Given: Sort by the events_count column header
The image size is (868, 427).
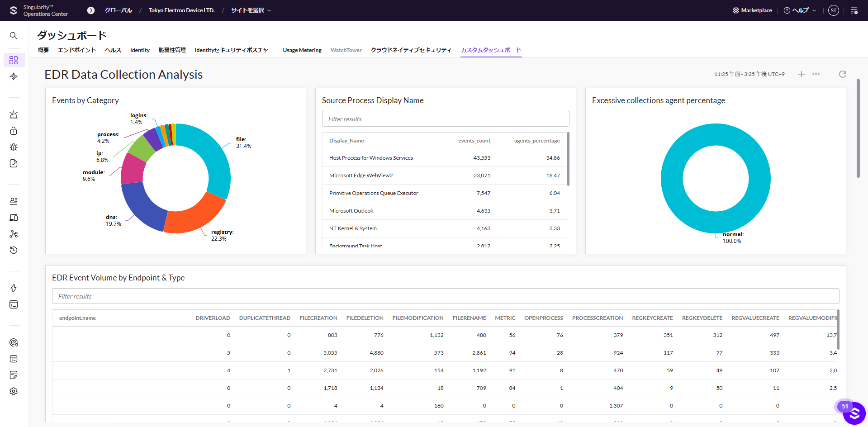Looking at the screenshot, I should [474, 141].
